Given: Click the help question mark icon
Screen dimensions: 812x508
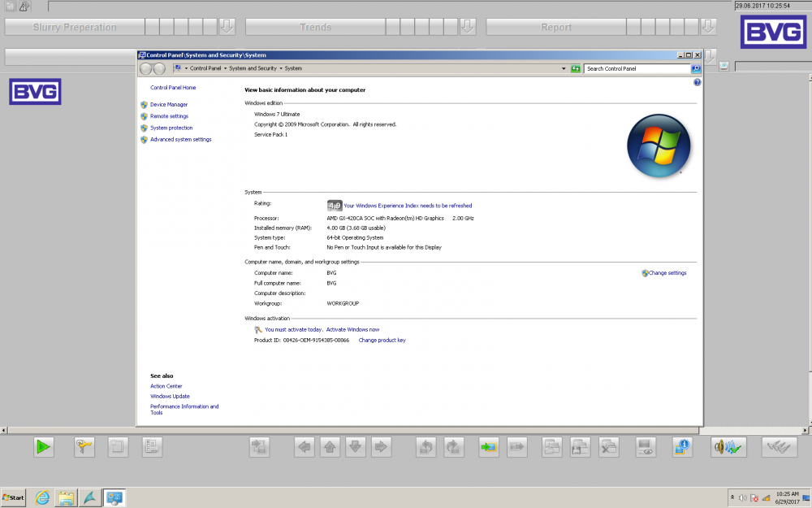Looking at the screenshot, I should 697,82.
